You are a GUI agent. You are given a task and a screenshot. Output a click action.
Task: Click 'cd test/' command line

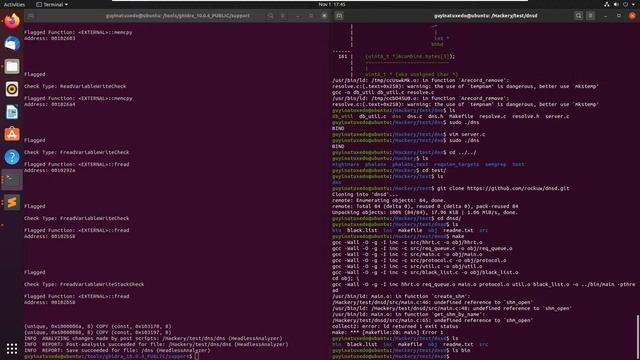click(x=389, y=171)
